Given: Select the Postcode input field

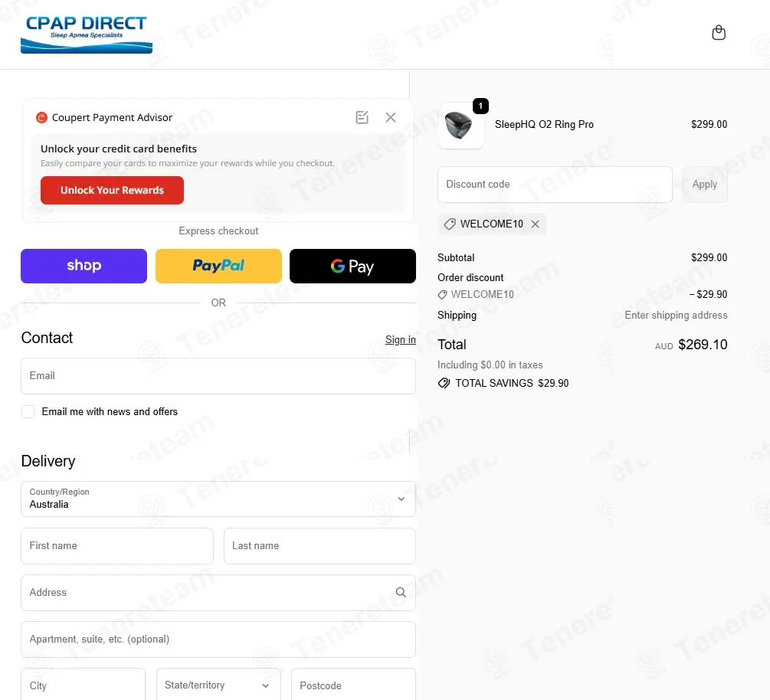Looking at the screenshot, I should (353, 685).
